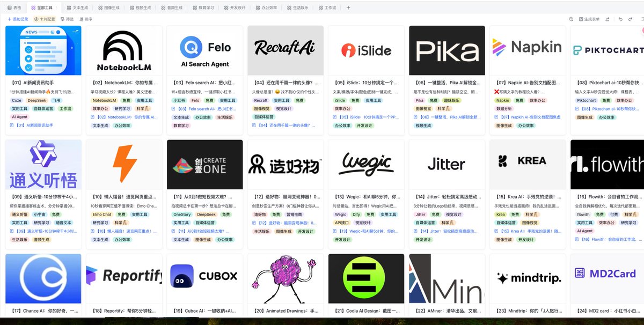Open the Napkin logo thumbnail
This screenshot has height=325, width=644.
528,50
